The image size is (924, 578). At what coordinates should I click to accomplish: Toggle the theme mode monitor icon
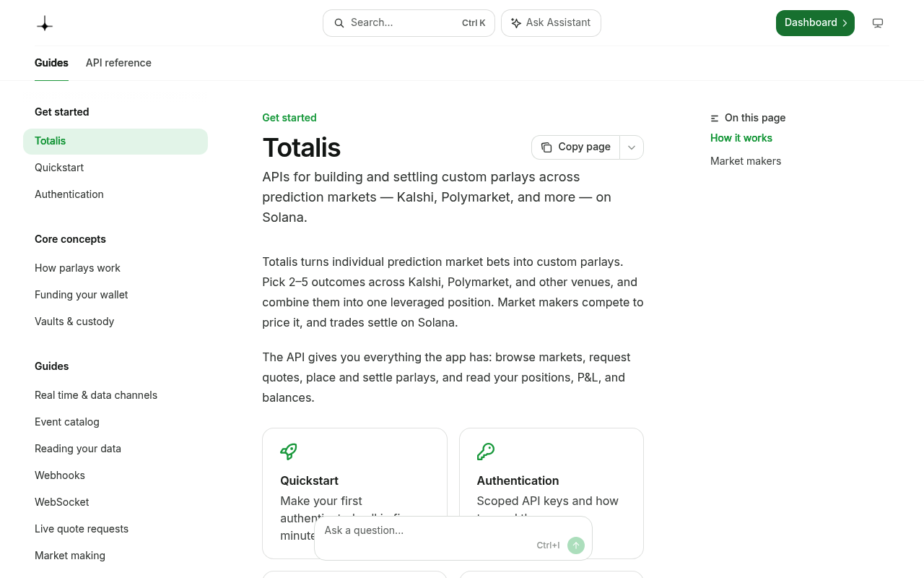point(878,23)
